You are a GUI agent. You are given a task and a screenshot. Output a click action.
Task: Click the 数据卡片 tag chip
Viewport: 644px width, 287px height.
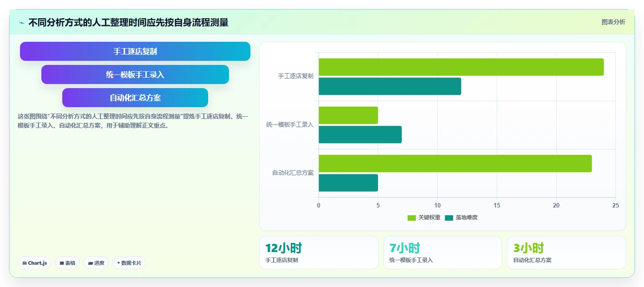click(129, 263)
